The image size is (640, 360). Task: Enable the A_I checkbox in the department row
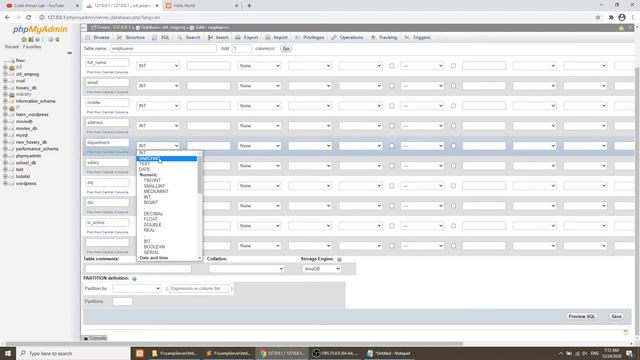(x=453, y=146)
